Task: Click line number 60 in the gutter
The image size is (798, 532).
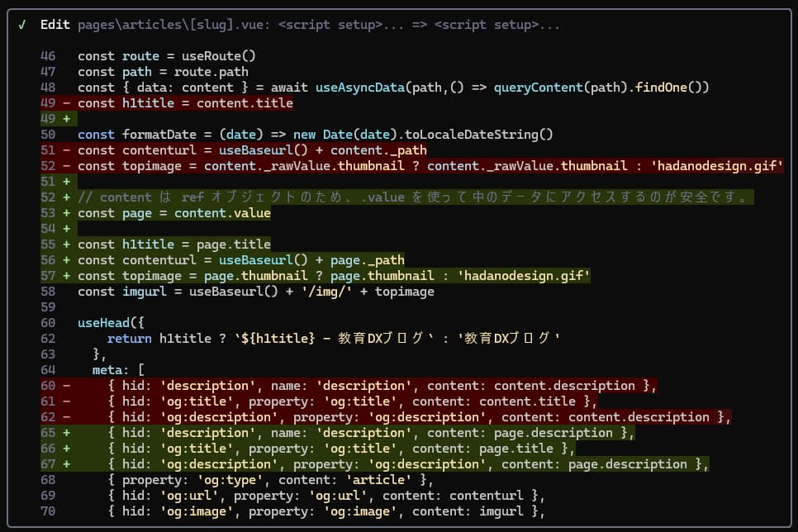Action: (47, 385)
